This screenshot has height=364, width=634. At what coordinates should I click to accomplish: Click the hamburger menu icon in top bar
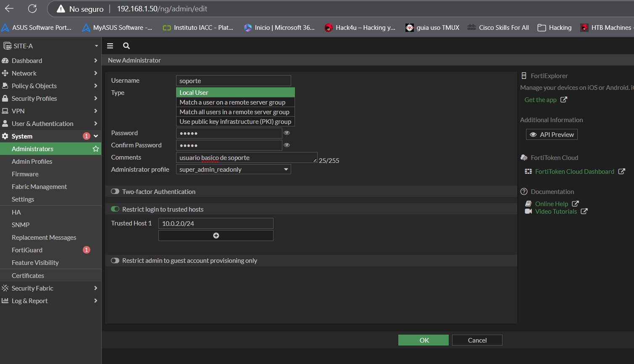(110, 46)
